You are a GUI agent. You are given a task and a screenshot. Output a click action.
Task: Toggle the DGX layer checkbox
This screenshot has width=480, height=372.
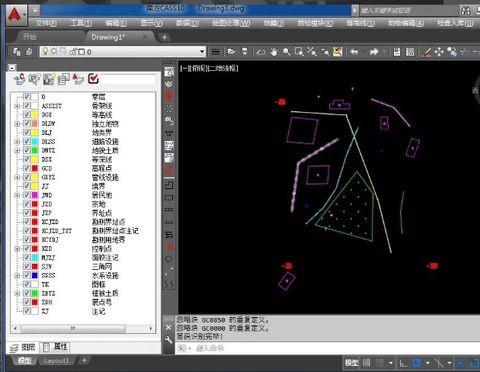pyautogui.click(x=27, y=114)
